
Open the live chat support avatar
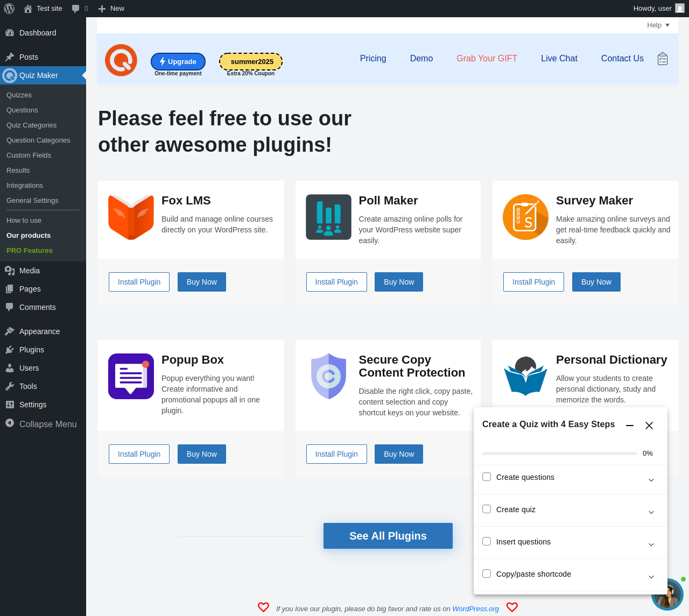point(667,594)
